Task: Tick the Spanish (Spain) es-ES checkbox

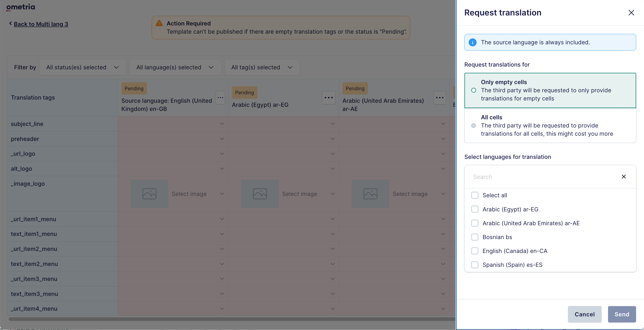Action: pos(475,265)
